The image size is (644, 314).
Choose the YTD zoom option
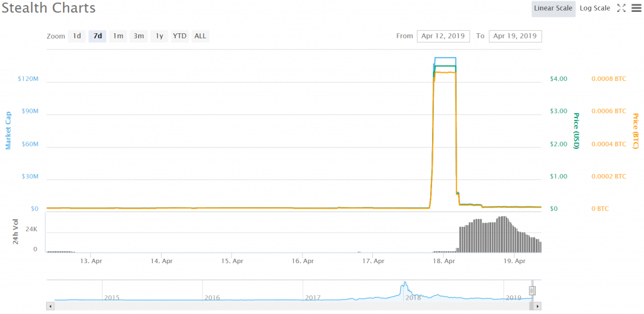[x=180, y=36]
